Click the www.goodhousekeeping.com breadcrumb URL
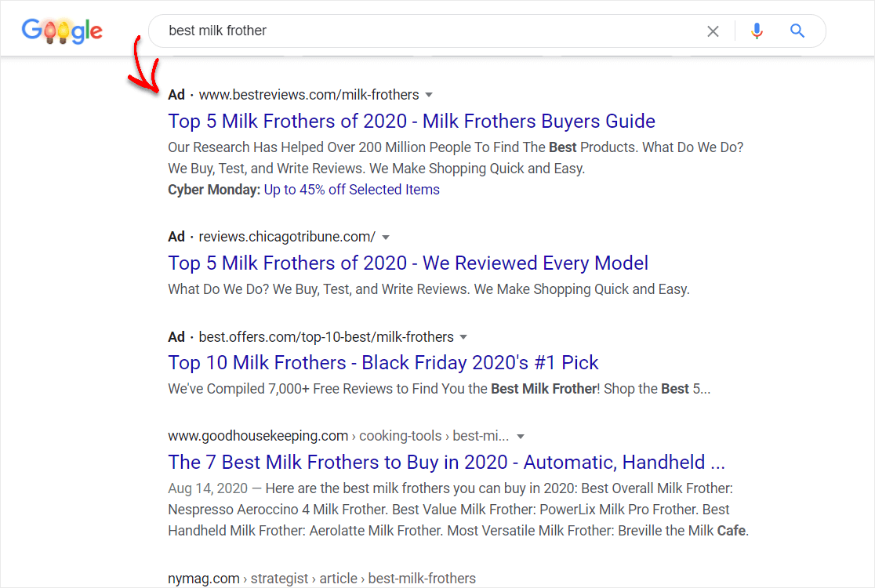Screen dimensions: 875x588 tap(338, 436)
